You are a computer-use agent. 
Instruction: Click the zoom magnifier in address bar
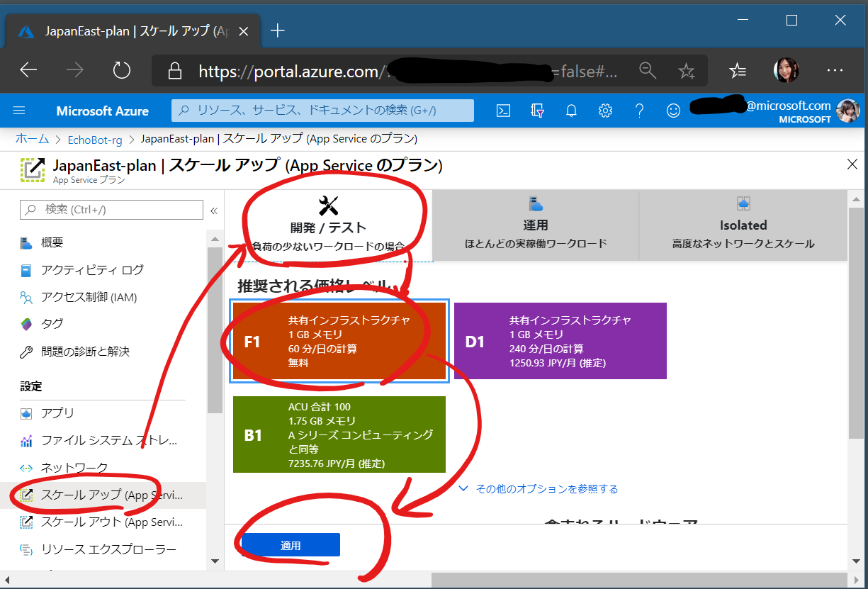[648, 70]
